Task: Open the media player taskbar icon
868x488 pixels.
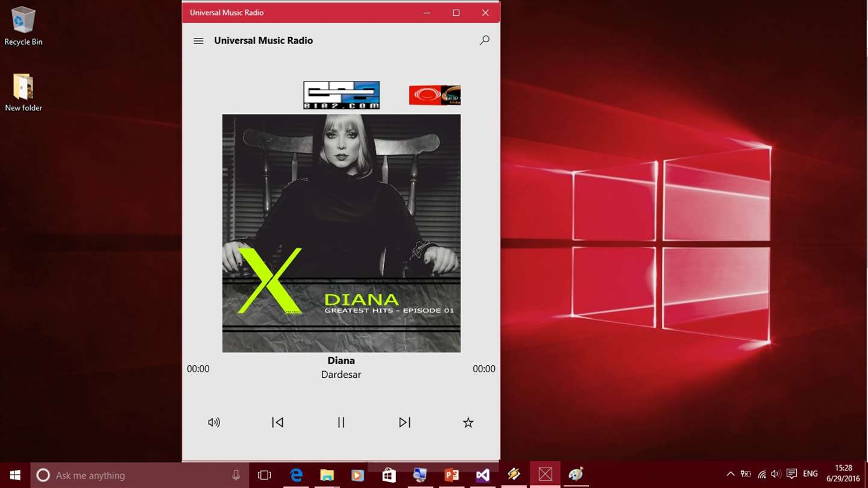Action: 358,475
